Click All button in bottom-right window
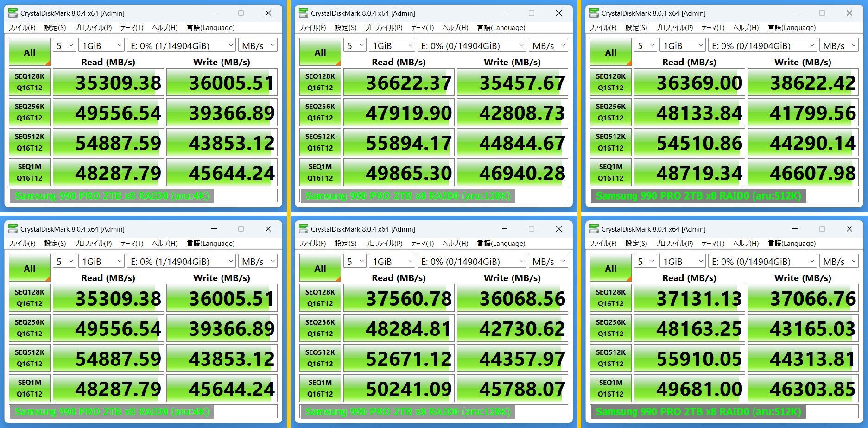 coord(611,268)
